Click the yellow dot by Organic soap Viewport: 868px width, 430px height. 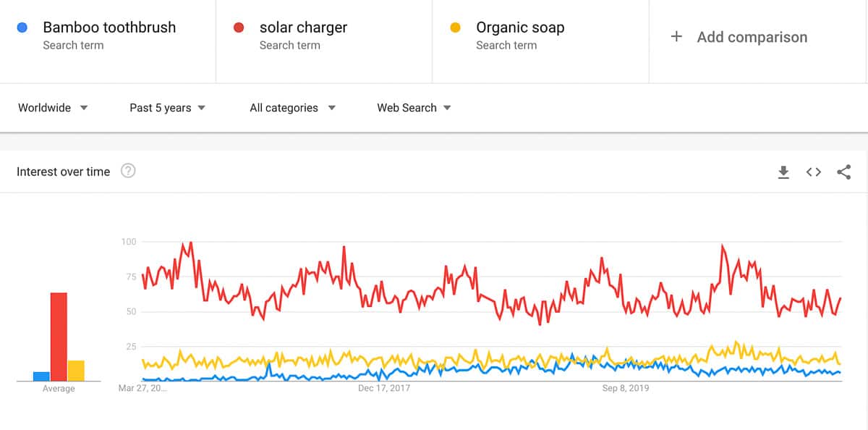[456, 28]
